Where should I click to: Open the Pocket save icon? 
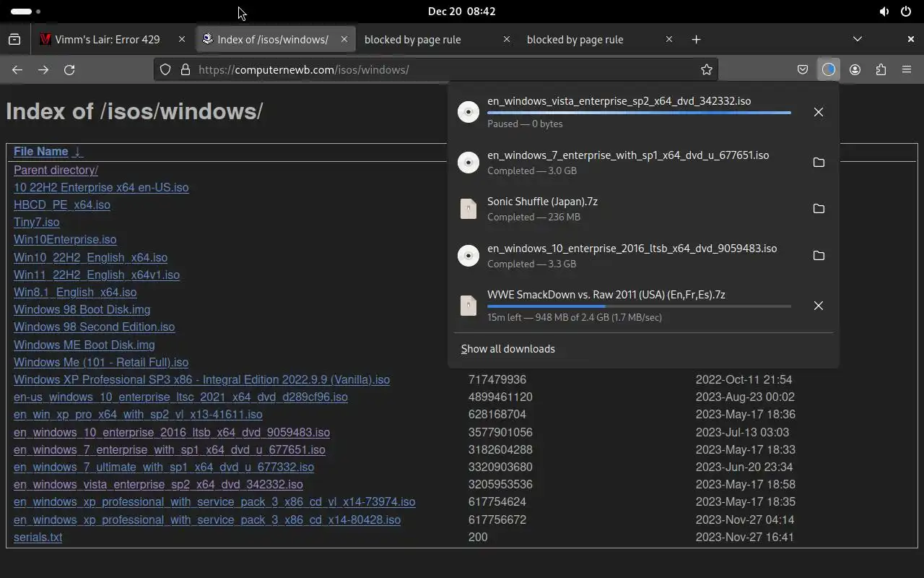tap(803, 69)
